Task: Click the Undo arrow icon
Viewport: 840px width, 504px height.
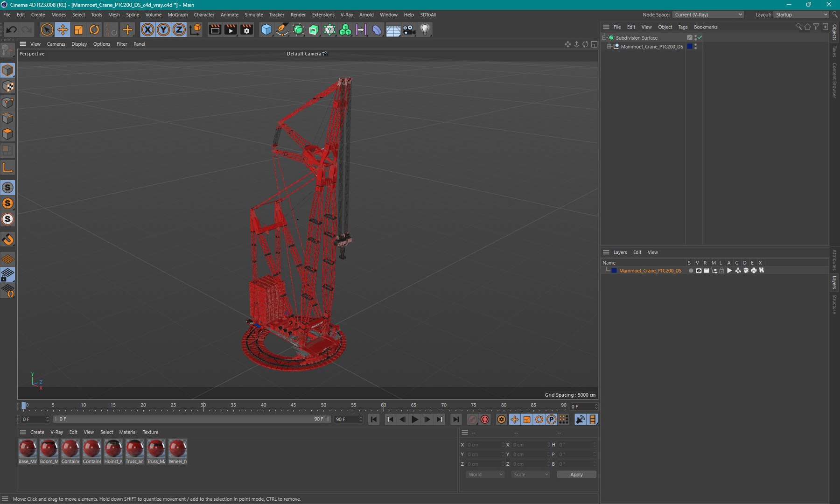Action: [11, 30]
